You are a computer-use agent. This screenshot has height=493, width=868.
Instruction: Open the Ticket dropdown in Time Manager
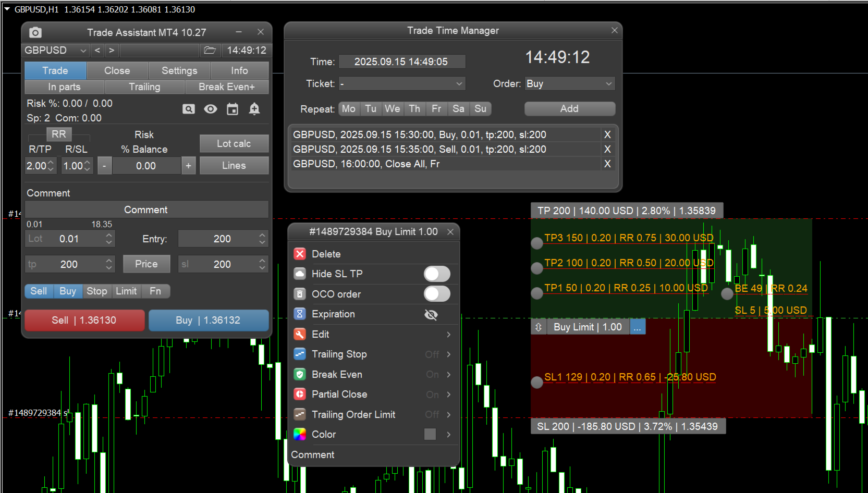402,83
